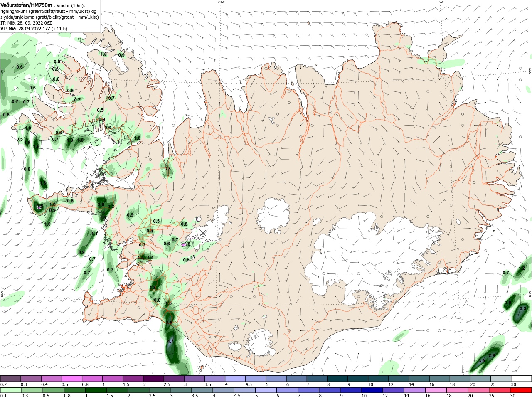Click the 3.9 precipitation value on the map
Viewport: 532px width, 399px height.
click(x=482, y=360)
